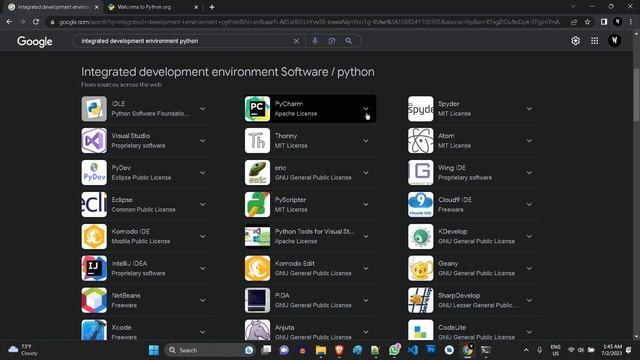This screenshot has width=640, height=360.
Task: Click the Google logo
Action: click(x=35, y=41)
